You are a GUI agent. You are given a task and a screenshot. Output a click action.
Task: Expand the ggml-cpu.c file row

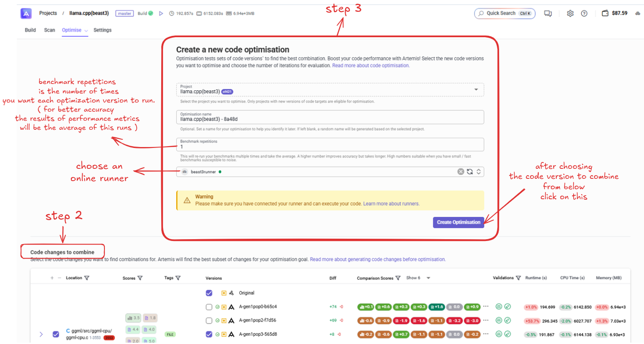coord(41,334)
